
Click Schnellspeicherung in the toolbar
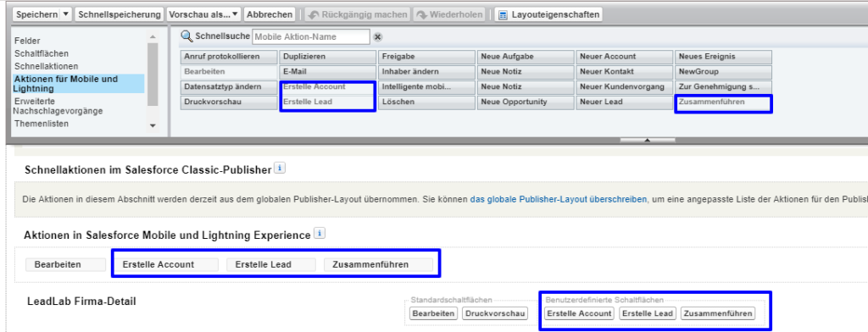120,14
